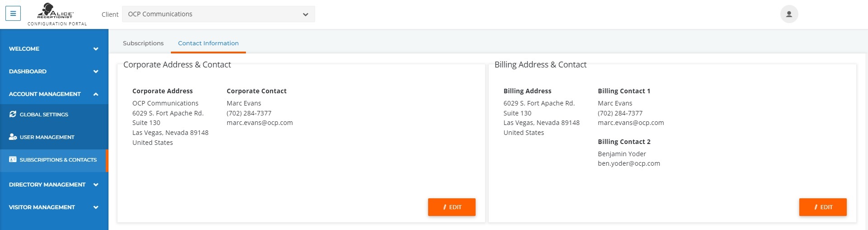This screenshot has width=868, height=230.
Task: Click the pencil icon on Billing Edit
Action: pyautogui.click(x=816, y=207)
